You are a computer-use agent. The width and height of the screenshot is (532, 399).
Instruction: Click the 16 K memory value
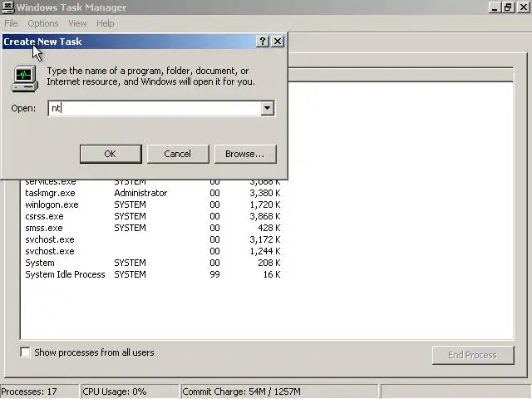pyautogui.click(x=272, y=274)
